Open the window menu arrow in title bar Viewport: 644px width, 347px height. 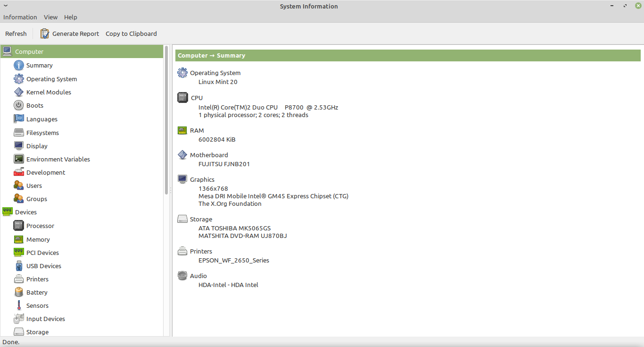point(6,6)
